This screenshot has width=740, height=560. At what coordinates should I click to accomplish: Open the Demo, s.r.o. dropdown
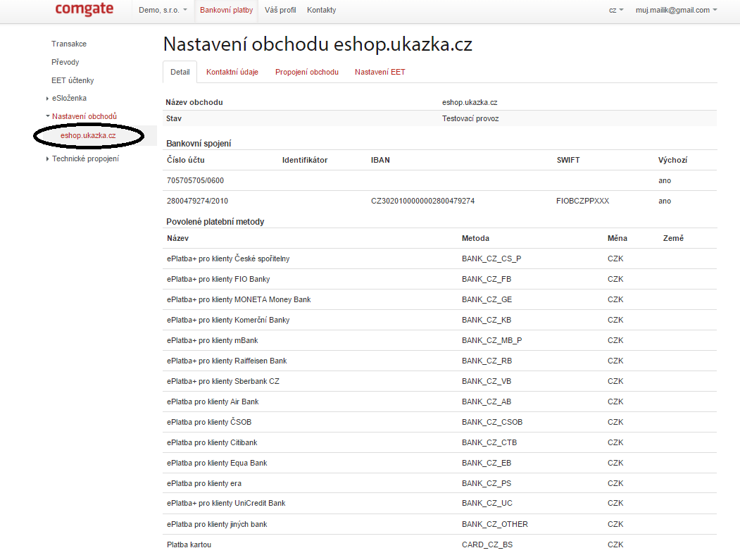pyautogui.click(x=163, y=10)
